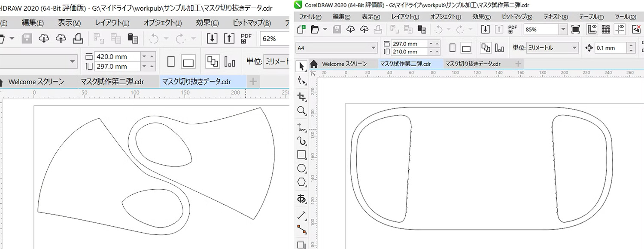Select the Ellipse tool in the toolbox
Image resolution: width=644 pixels, height=249 pixels.
point(301,169)
